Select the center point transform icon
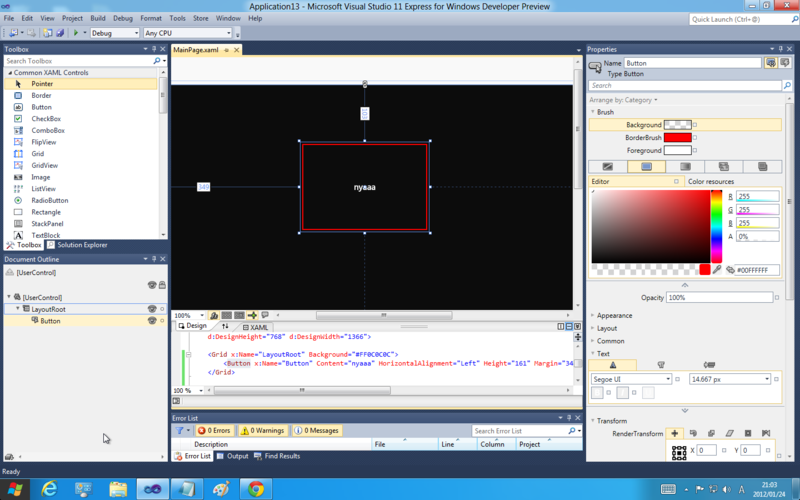This screenshot has width=800, height=500. [x=748, y=433]
